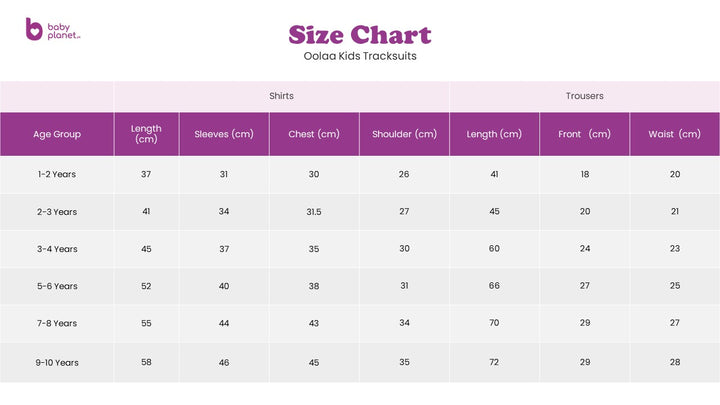Click the 3-4 Years row label

pyautogui.click(x=57, y=249)
